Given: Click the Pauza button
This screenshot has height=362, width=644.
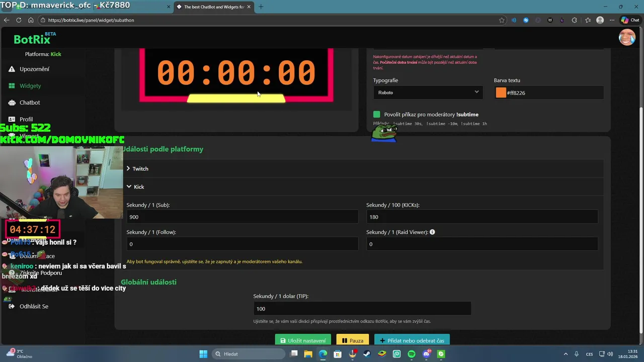Looking at the screenshot, I should [353, 340].
